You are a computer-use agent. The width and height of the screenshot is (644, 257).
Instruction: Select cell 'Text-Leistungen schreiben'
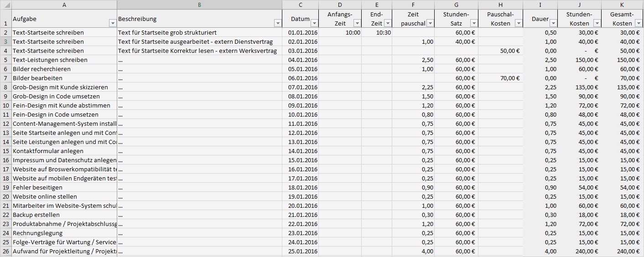pyautogui.click(x=64, y=60)
